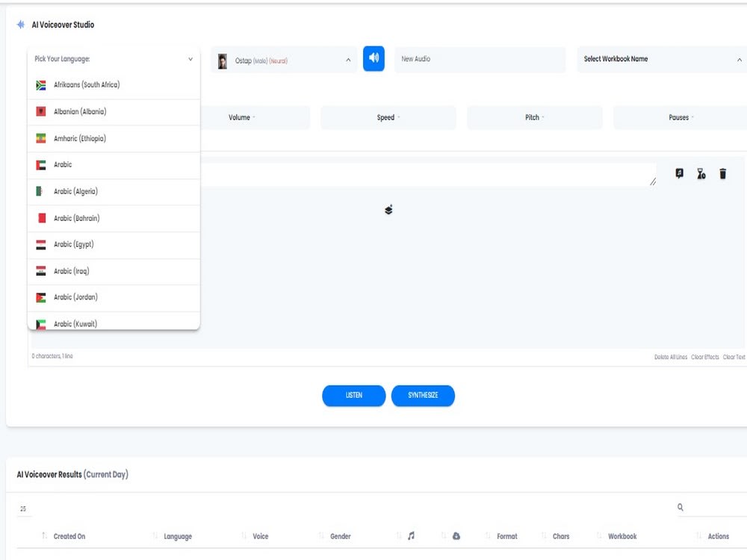Select Albanian (Albania) language
Viewport: 747px width, 560px height.
pos(114,112)
